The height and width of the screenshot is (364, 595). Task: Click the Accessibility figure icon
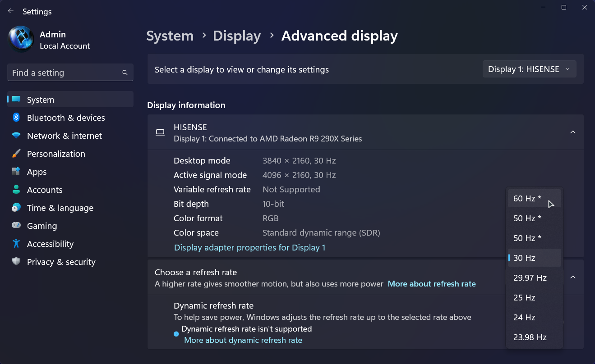[16, 244]
